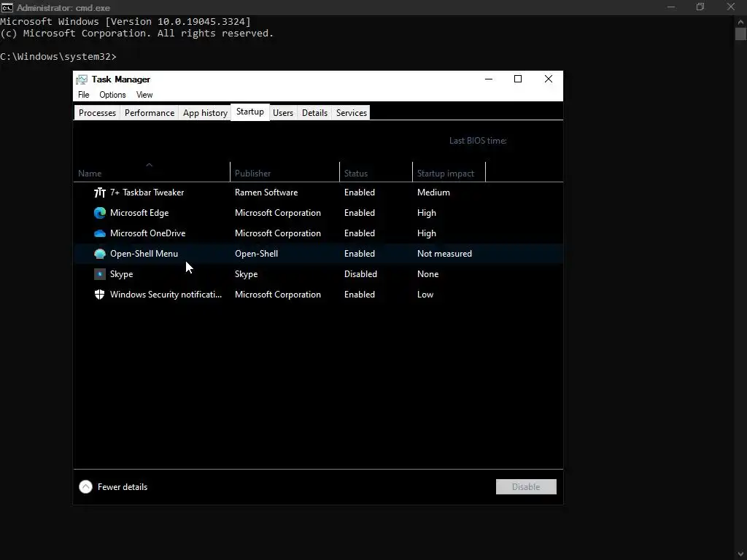Screen dimensions: 747x560
Task: Open the File menu
Action: click(x=83, y=95)
